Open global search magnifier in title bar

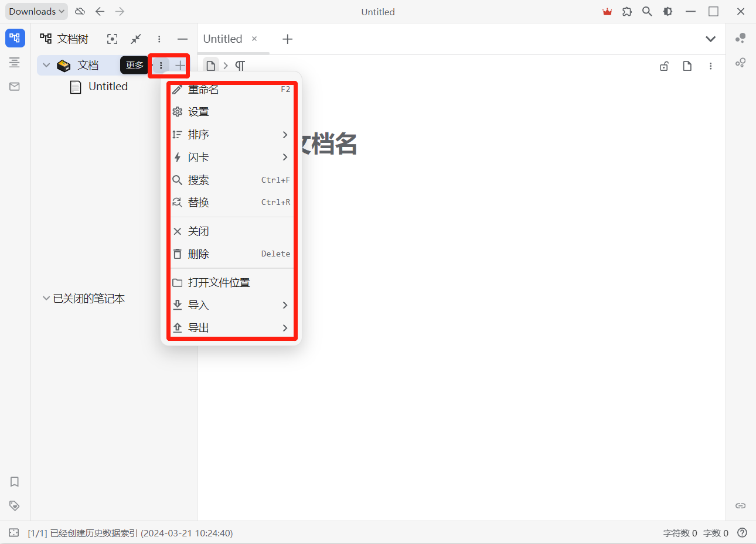coord(647,11)
